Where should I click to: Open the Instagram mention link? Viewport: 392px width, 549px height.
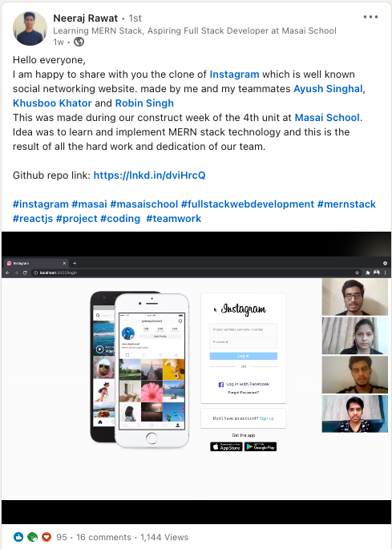[x=234, y=75]
